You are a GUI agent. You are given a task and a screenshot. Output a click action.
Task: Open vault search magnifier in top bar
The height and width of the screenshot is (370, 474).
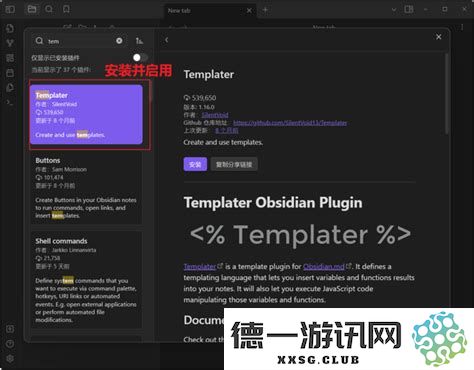tap(49, 9)
